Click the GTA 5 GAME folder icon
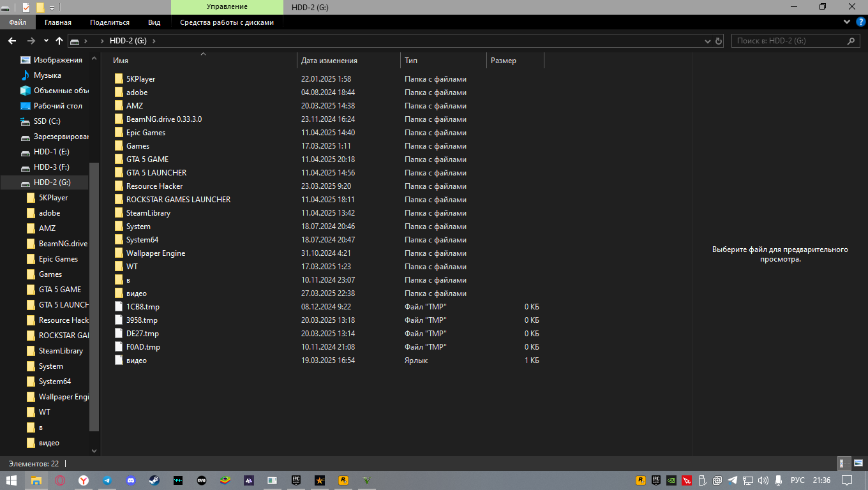The height and width of the screenshot is (490, 868). pos(118,160)
